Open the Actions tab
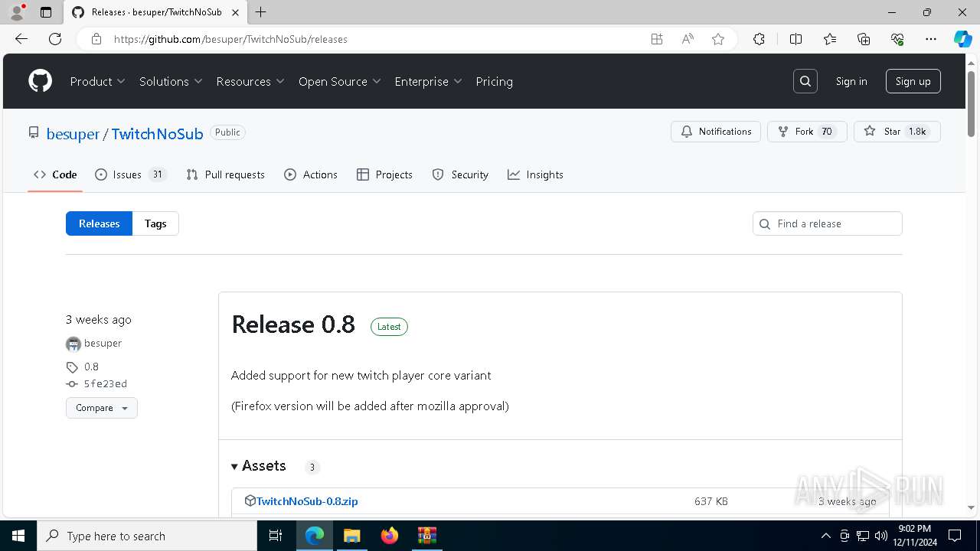Screen dimensions: 980x551 [311, 174]
